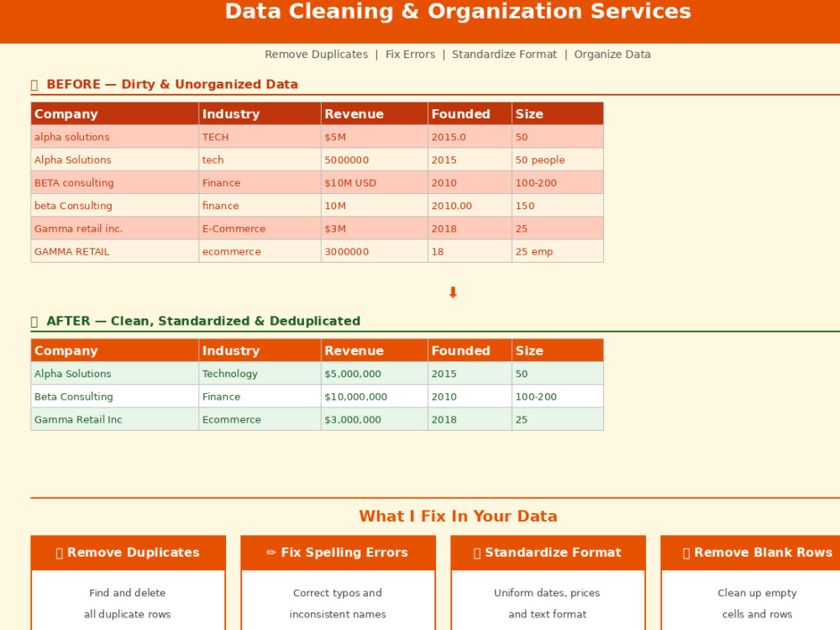Click the Company header in the Before table
This screenshot has width=840, height=630.
pos(114,113)
